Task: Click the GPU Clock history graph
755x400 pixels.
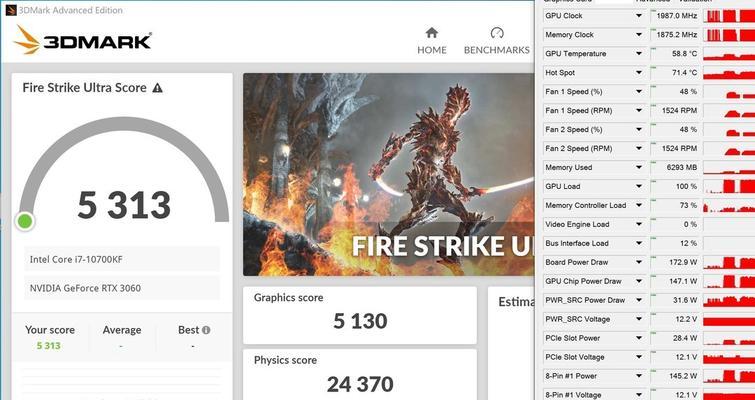Action: pos(729,16)
